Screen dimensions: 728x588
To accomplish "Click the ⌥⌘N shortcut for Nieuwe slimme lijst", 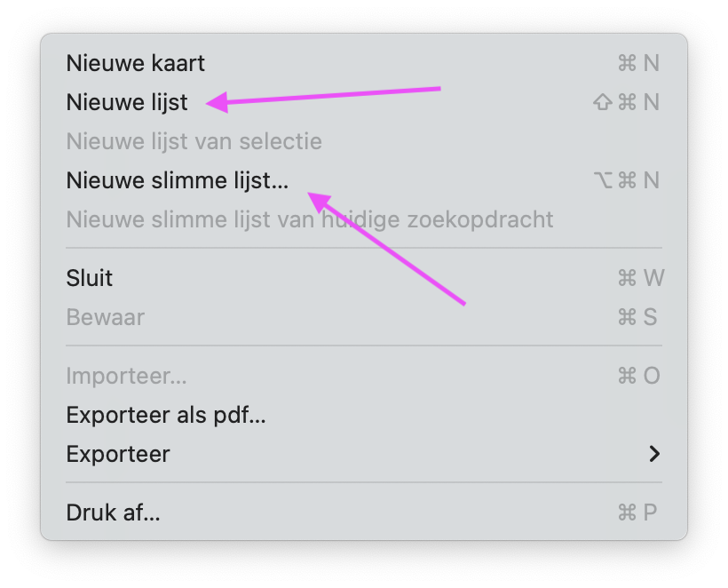I will (x=627, y=180).
